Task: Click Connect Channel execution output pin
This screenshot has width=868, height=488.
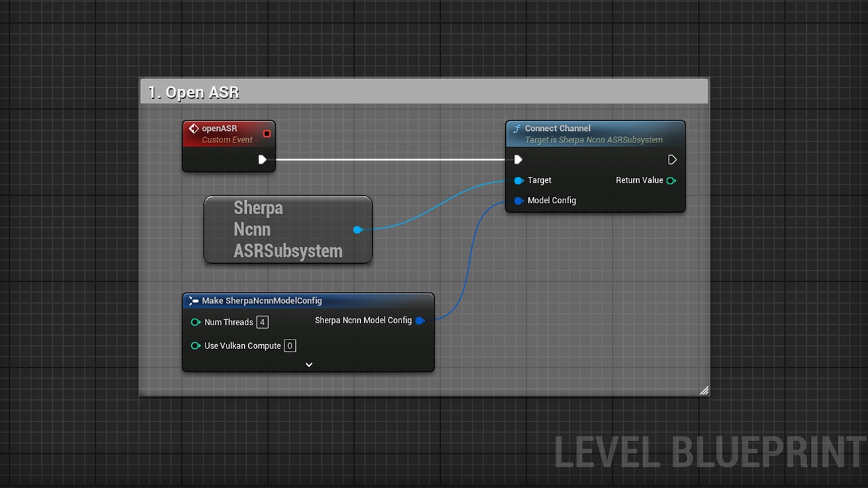Action: click(x=672, y=160)
